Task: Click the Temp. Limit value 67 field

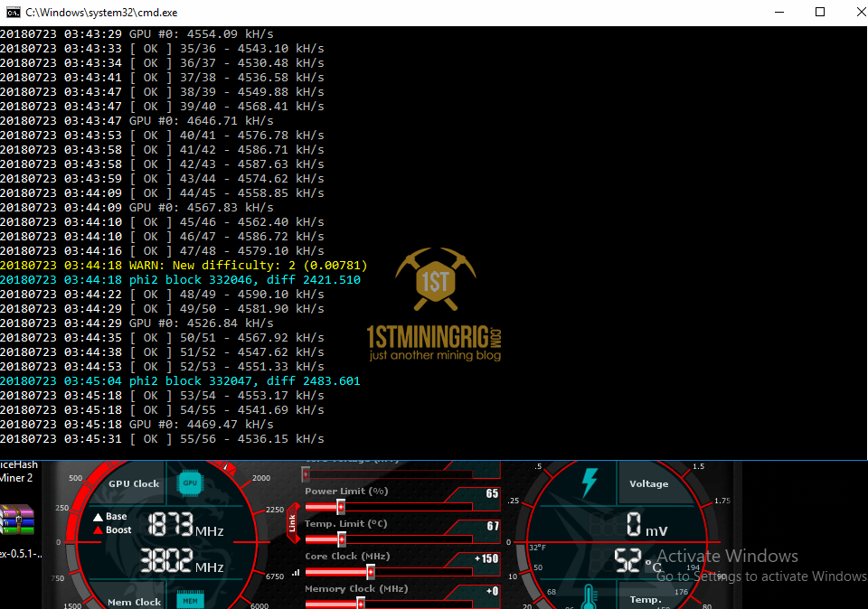Action: pos(493,526)
